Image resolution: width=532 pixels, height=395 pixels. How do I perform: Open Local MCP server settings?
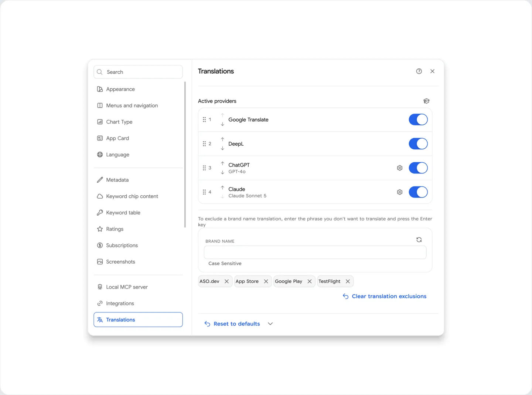138,287
